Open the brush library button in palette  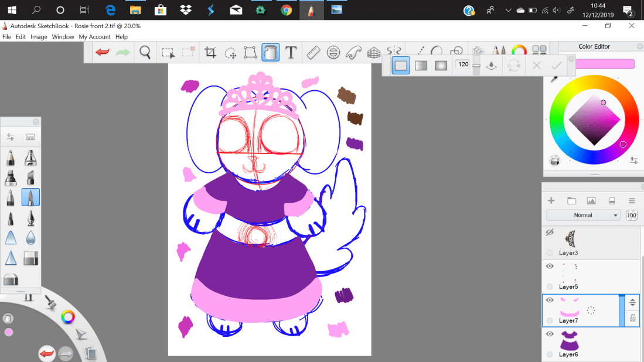tap(30, 137)
